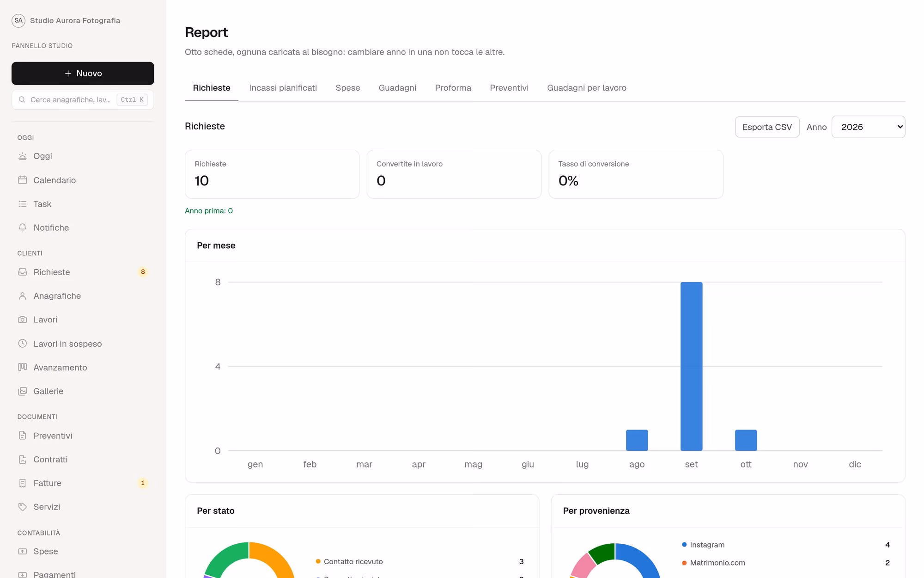Click the Anagrafiche person icon
The image size is (924, 578).
pos(22,296)
